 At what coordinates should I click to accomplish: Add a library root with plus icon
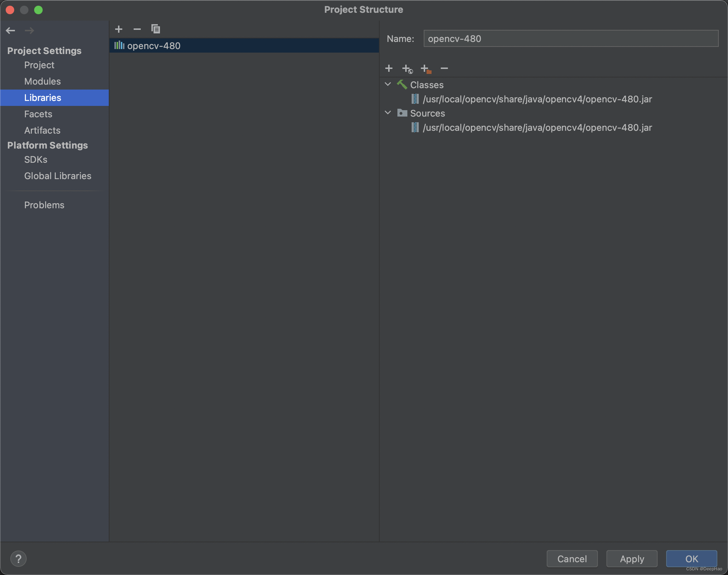(389, 68)
